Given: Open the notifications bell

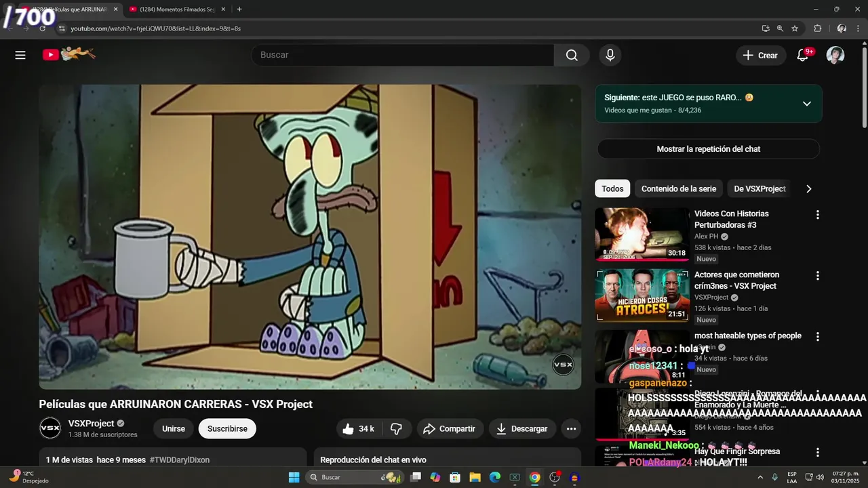Looking at the screenshot, I should (x=803, y=55).
